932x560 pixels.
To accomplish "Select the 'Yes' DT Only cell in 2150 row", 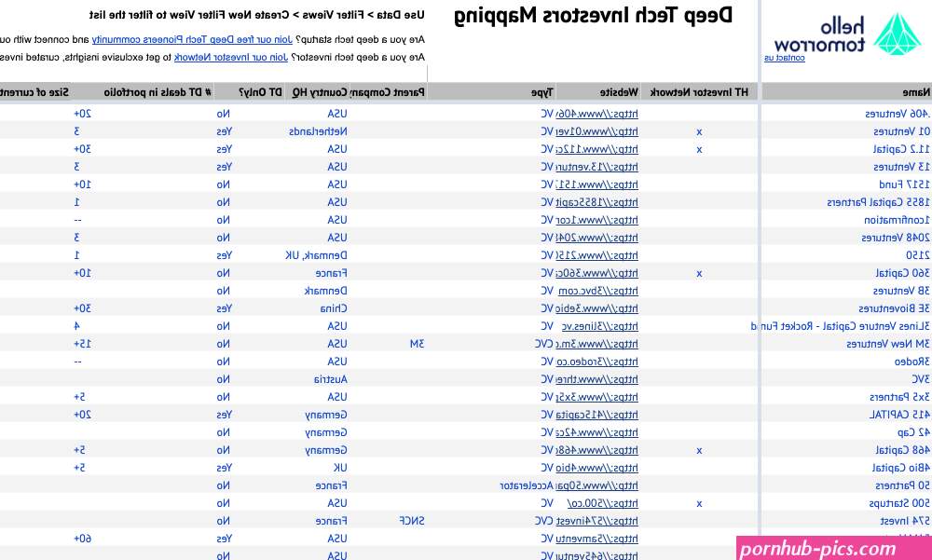I will 224,255.
